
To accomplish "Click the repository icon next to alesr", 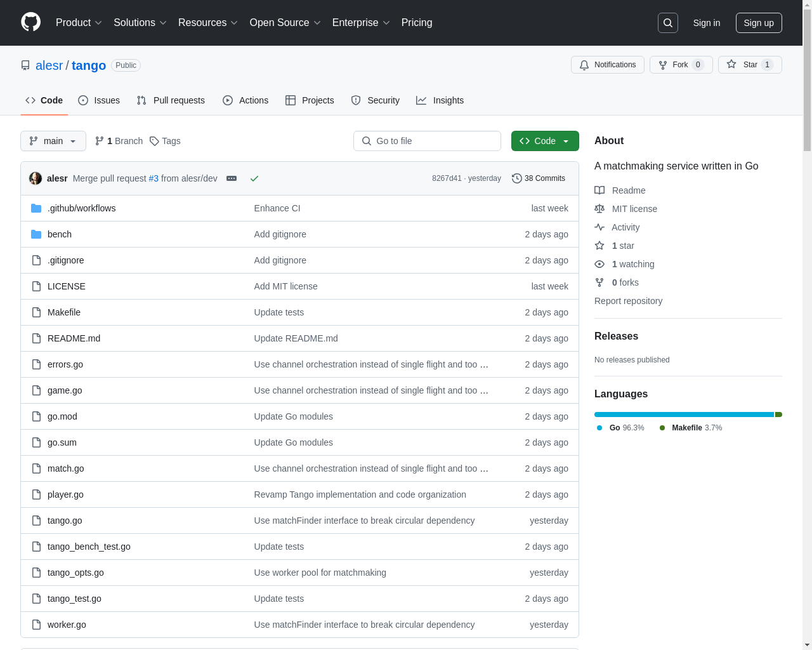I will (25, 65).
